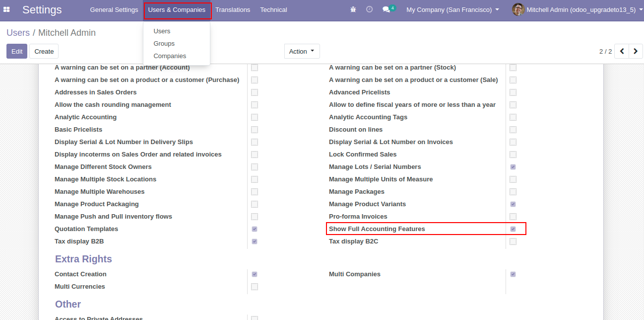Toggle the Manage Product Variants checkbox

coord(513,204)
